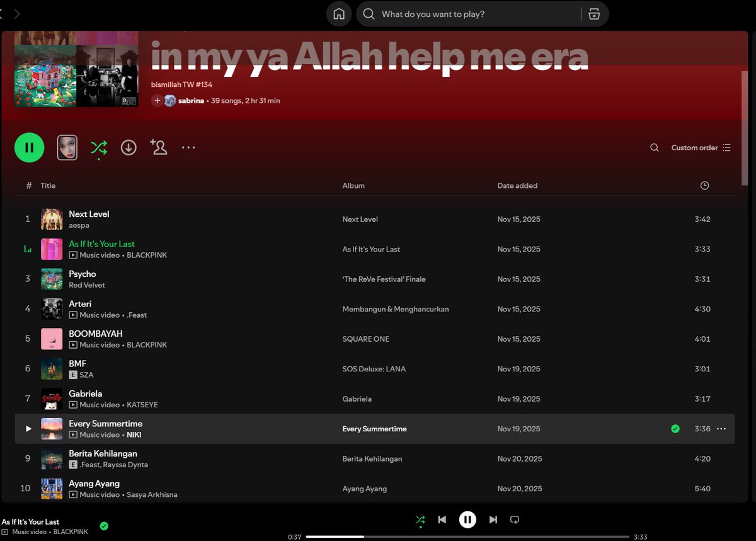This screenshot has width=756, height=541.
Task: Search within the playlist
Action: pyautogui.click(x=655, y=148)
